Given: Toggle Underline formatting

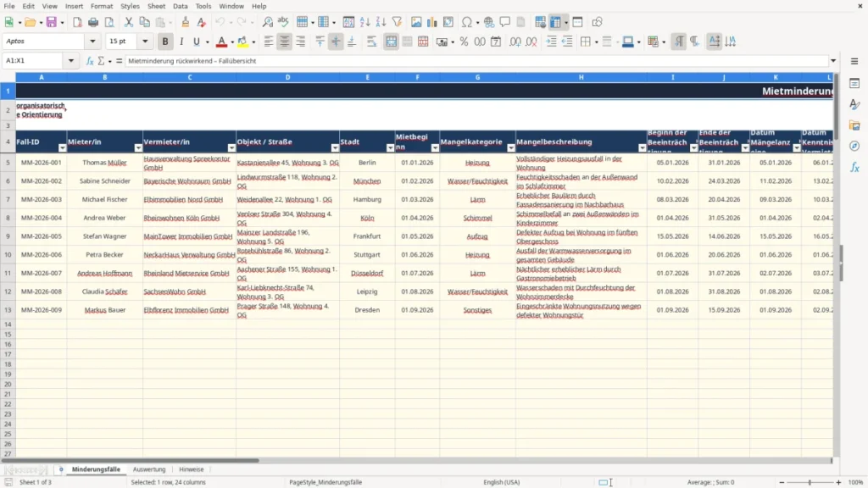Looking at the screenshot, I should 196,42.
